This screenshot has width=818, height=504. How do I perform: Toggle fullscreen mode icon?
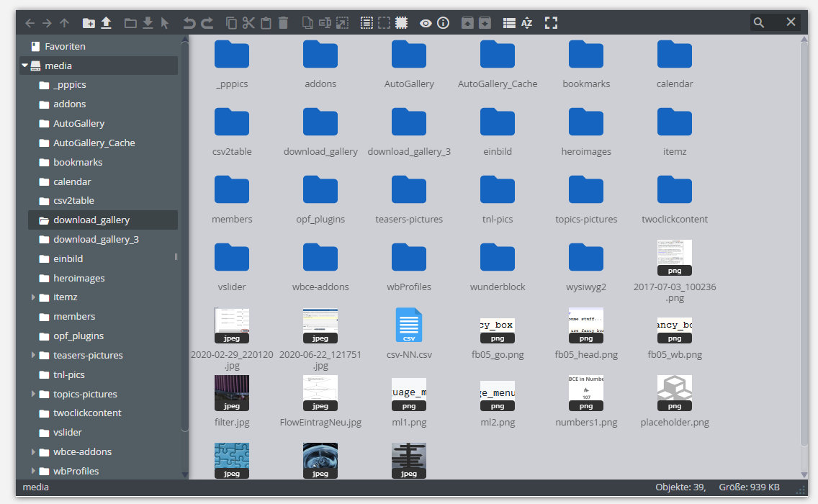click(x=551, y=23)
